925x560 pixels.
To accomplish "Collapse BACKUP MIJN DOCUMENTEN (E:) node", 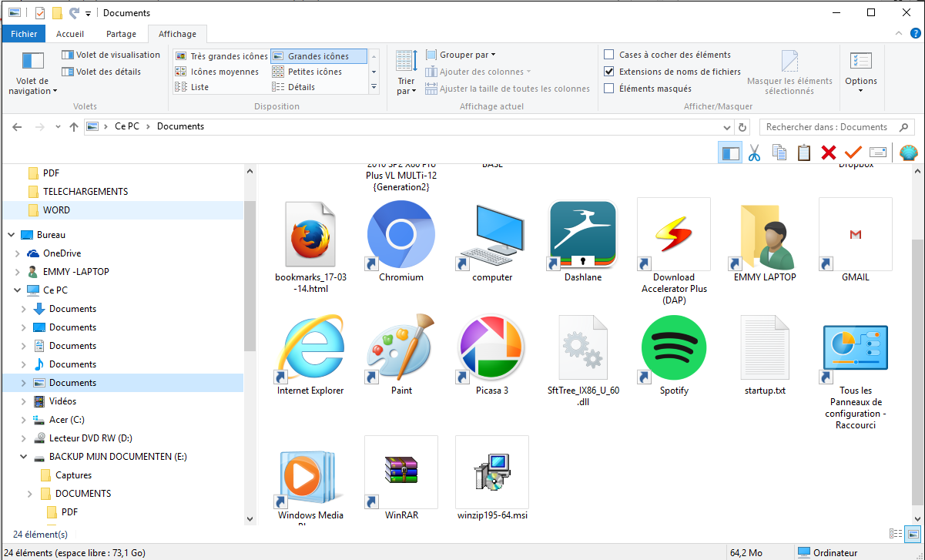I will (24, 457).
